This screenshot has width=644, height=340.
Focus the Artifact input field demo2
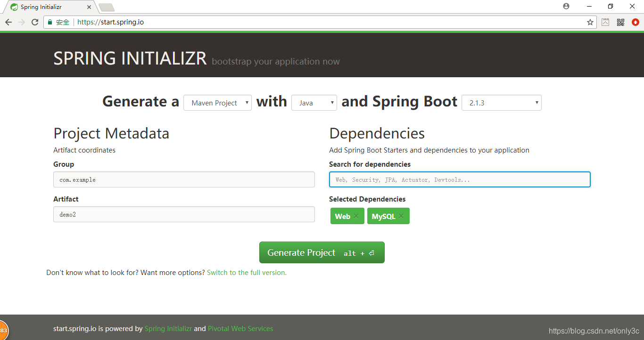[184, 214]
